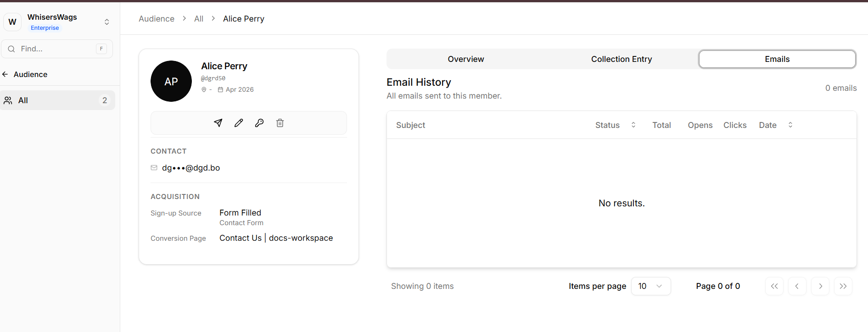Select the Emails tab
This screenshot has width=868, height=332.
coord(777,59)
